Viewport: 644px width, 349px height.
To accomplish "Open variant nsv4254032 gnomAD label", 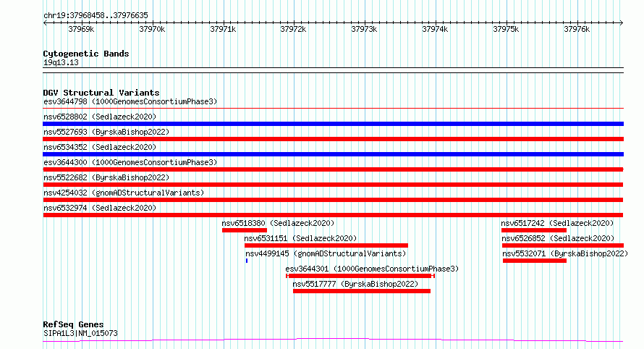I will click(124, 193).
